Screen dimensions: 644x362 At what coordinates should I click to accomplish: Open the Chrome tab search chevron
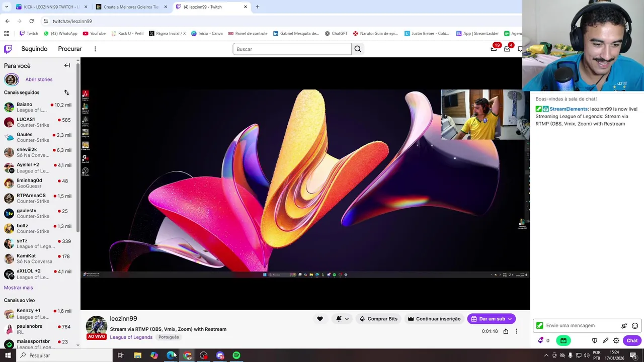pos(7,7)
